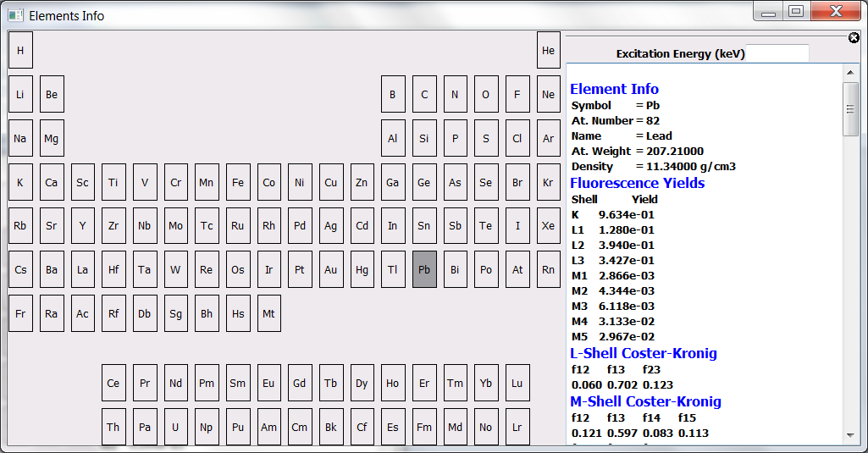The height and width of the screenshot is (453, 868).
Task: Choose the Copper (Cu) element
Action: tap(331, 182)
